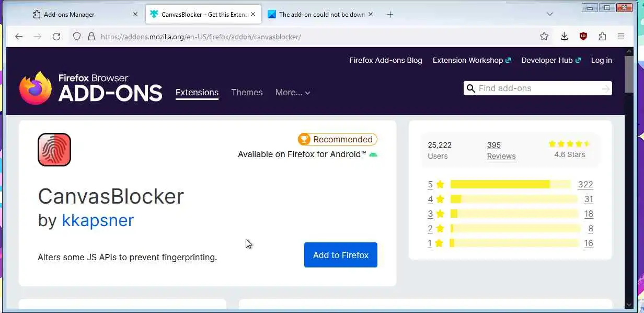
Task: Click the page vertical scrollbar
Action: click(x=629, y=73)
